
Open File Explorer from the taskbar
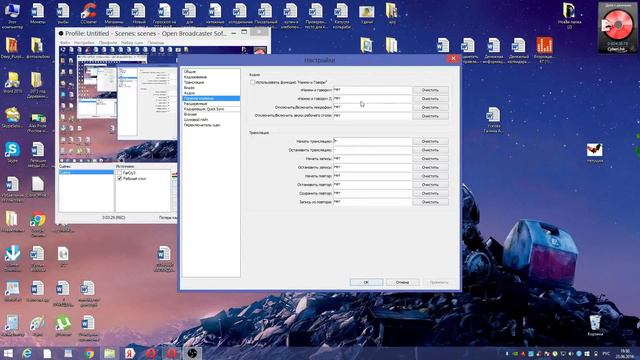pos(109,353)
